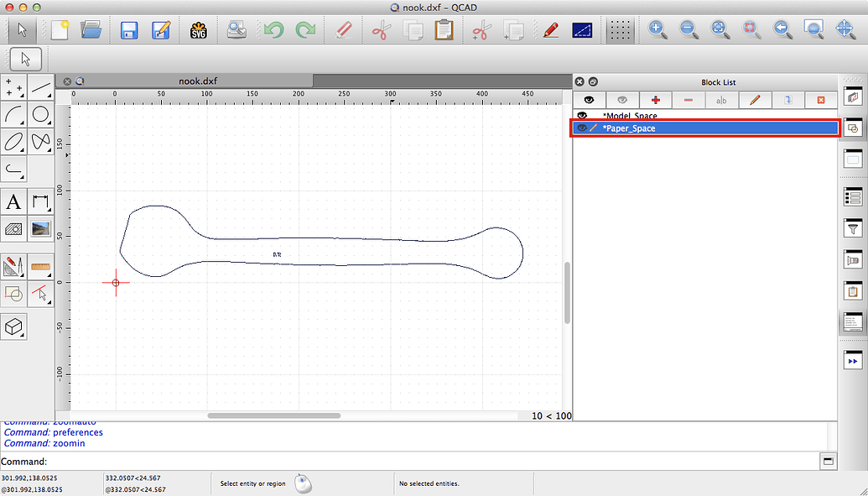Open modification tools
The width and height of the screenshot is (868, 496).
pyautogui.click(x=14, y=267)
